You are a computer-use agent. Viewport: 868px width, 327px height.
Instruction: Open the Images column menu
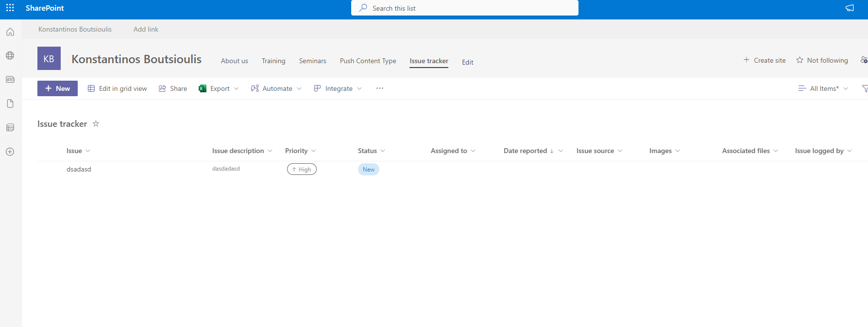[x=664, y=151]
